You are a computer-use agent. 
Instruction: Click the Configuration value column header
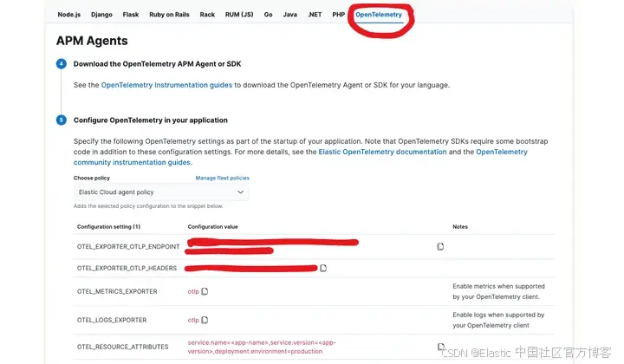(212, 227)
